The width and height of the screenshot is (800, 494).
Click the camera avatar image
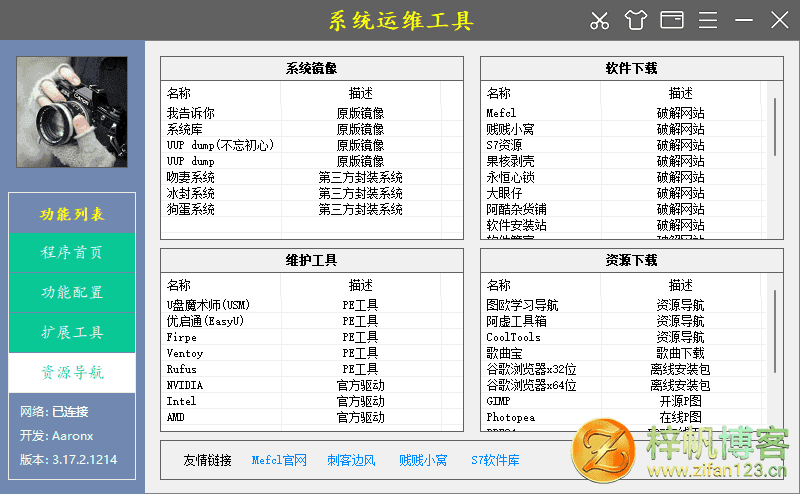pyautogui.click(x=72, y=112)
